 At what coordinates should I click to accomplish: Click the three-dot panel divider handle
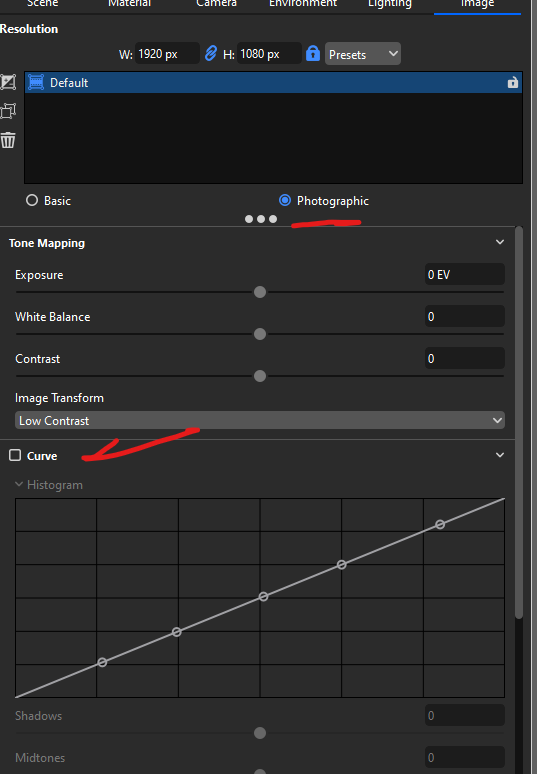[261, 219]
